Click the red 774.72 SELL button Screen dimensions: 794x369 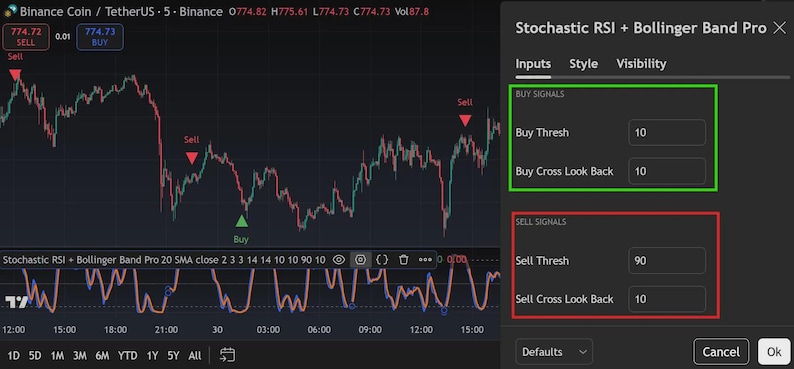26,37
